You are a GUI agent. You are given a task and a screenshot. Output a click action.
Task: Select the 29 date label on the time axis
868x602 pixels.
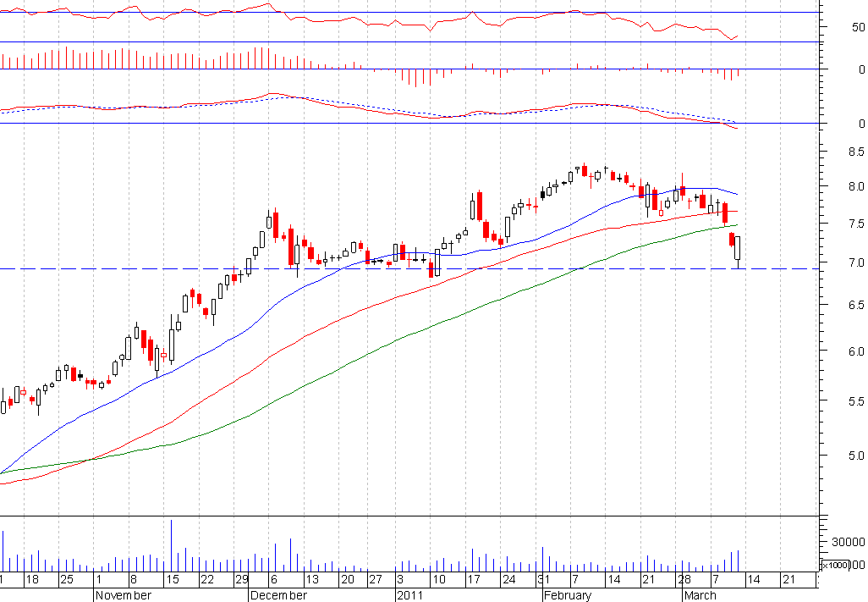pyautogui.click(x=242, y=580)
